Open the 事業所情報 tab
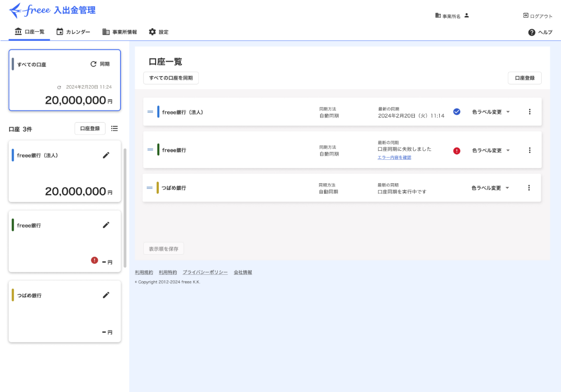This screenshot has width=561, height=392. pyautogui.click(x=120, y=32)
